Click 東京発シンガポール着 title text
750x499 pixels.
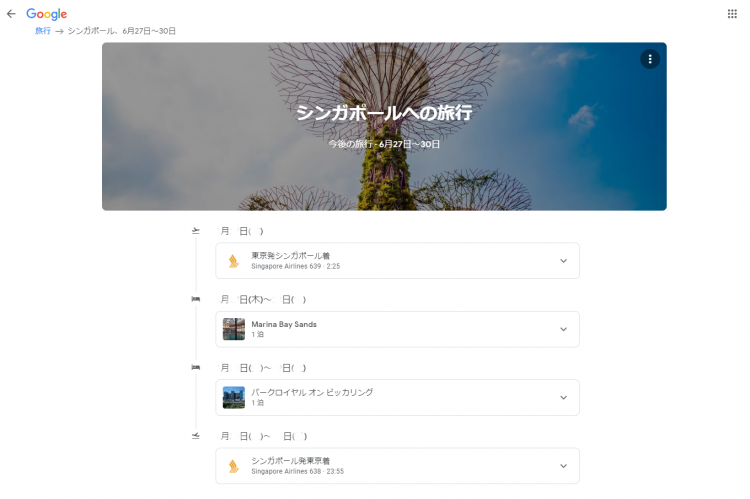click(290, 255)
